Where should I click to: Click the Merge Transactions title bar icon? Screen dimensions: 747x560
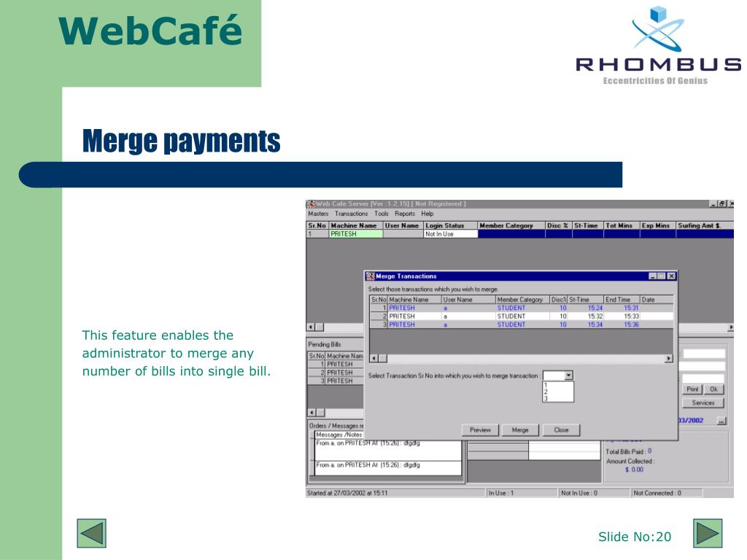[x=370, y=276]
